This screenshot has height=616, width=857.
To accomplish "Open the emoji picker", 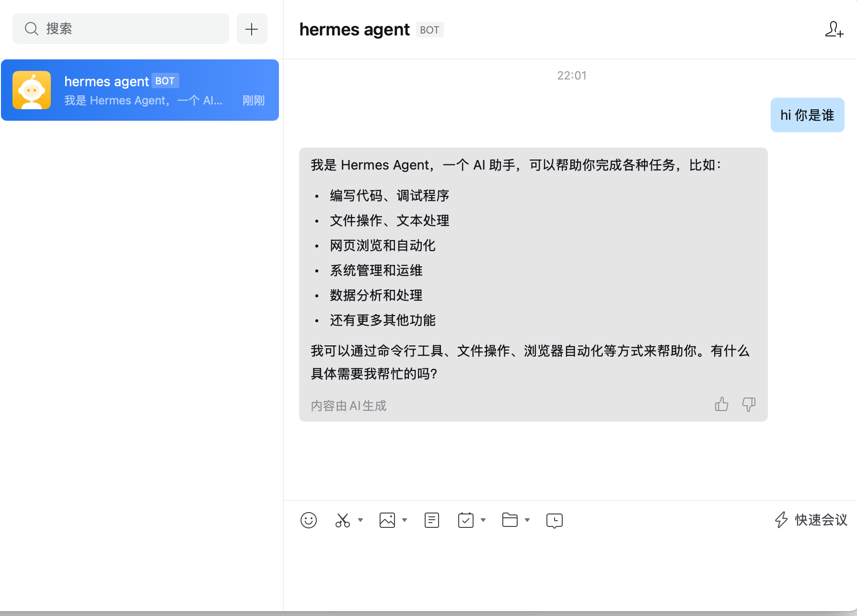I will click(x=309, y=520).
